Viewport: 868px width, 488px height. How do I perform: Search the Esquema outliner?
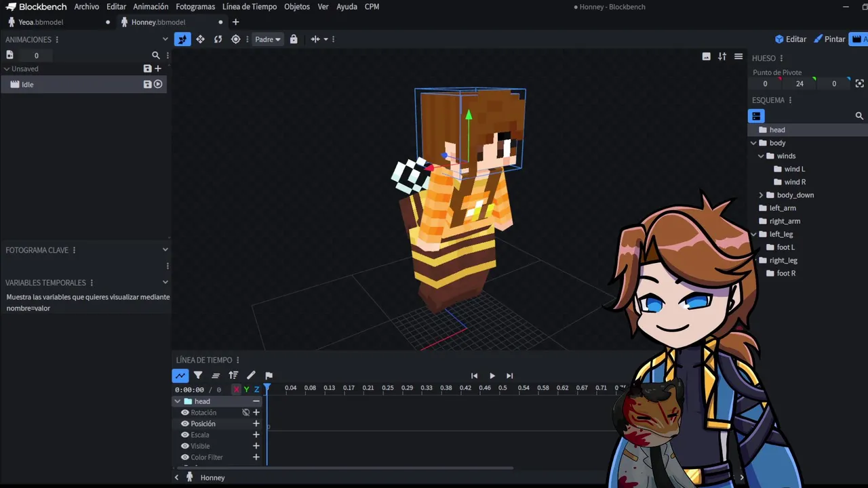coord(859,116)
